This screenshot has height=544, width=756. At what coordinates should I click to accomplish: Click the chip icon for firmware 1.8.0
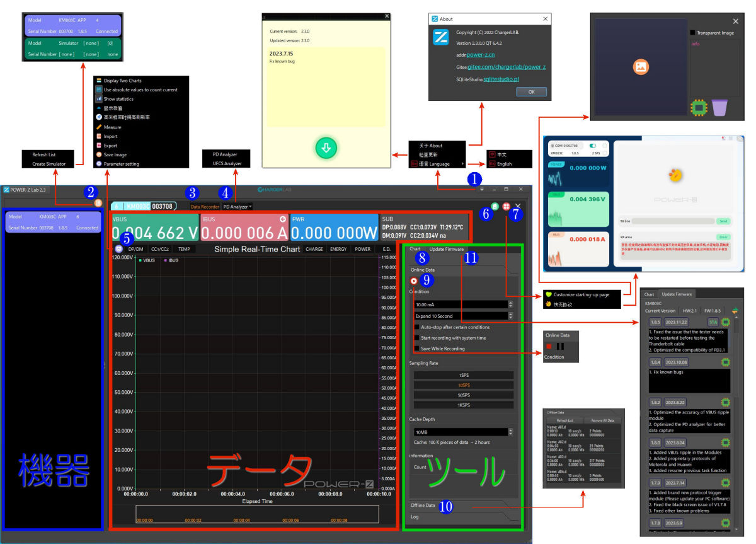(725, 443)
